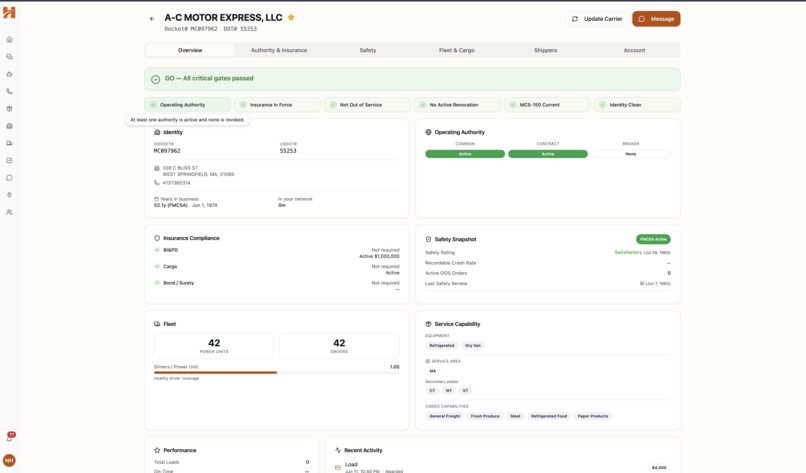Image resolution: width=806 pixels, height=473 pixels.
Task: Click the Recent Activity pulse icon
Action: point(338,450)
